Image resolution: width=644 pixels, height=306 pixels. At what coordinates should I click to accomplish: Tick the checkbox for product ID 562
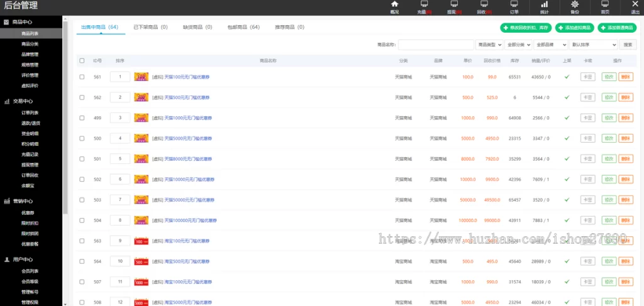click(82, 97)
